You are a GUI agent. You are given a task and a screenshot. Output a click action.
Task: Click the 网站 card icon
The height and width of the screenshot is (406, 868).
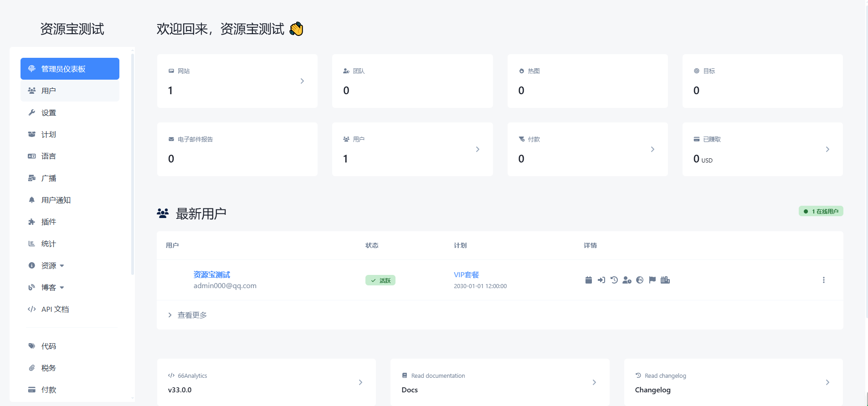[171, 71]
